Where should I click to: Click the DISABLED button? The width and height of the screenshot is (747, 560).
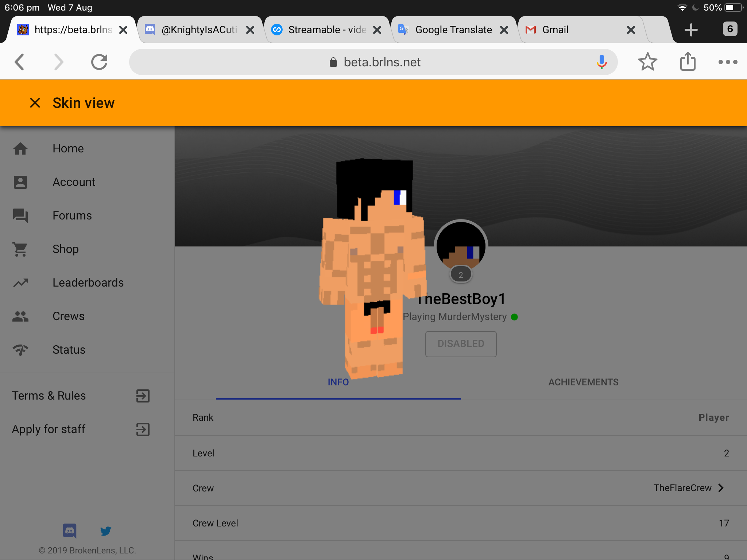(461, 344)
